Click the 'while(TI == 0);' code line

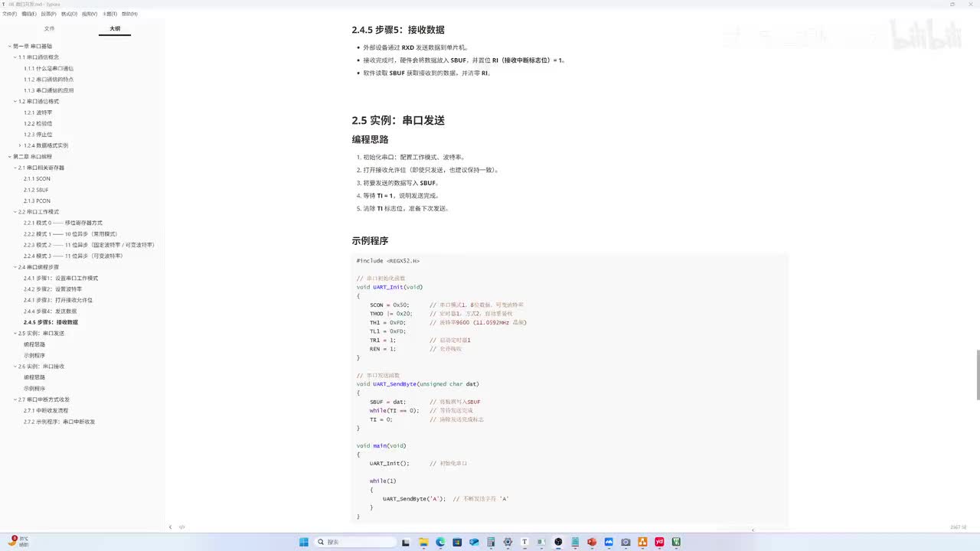pyautogui.click(x=394, y=410)
